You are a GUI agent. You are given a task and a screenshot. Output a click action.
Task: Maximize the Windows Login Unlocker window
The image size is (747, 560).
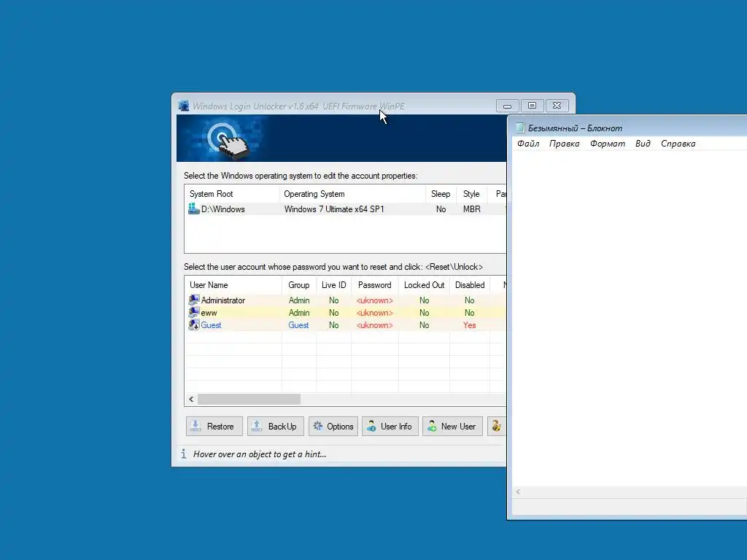tap(532, 106)
